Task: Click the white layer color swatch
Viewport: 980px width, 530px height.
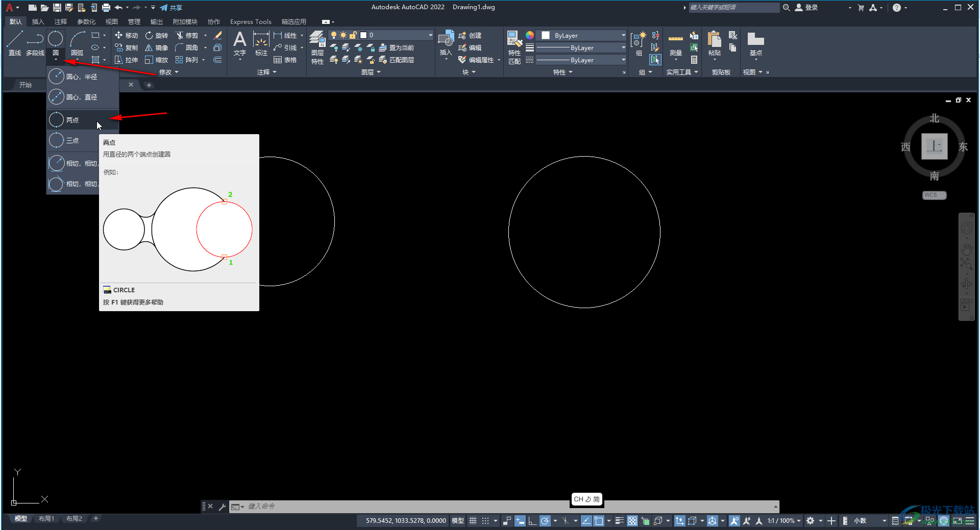Action: [x=363, y=35]
